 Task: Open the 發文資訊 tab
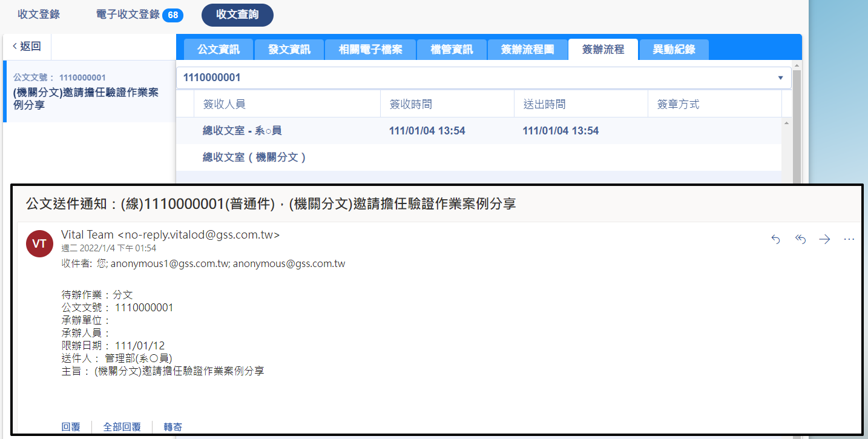click(289, 50)
